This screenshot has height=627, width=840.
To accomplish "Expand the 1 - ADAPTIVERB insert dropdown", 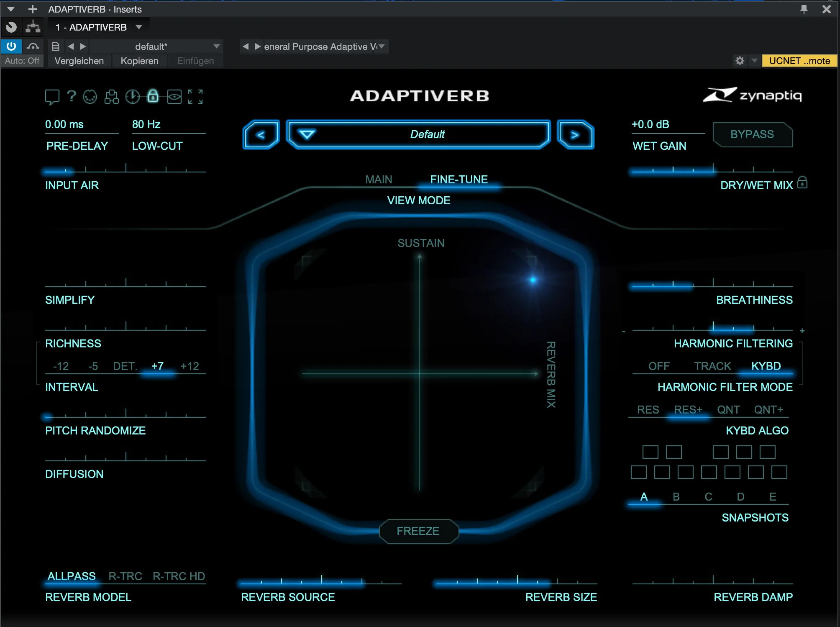I will pyautogui.click(x=139, y=27).
